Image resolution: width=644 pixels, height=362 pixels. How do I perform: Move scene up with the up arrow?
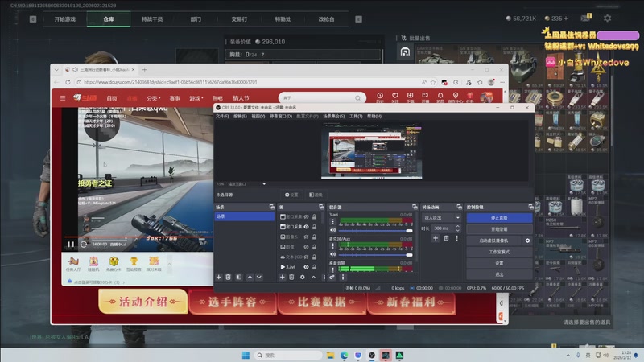point(250,278)
